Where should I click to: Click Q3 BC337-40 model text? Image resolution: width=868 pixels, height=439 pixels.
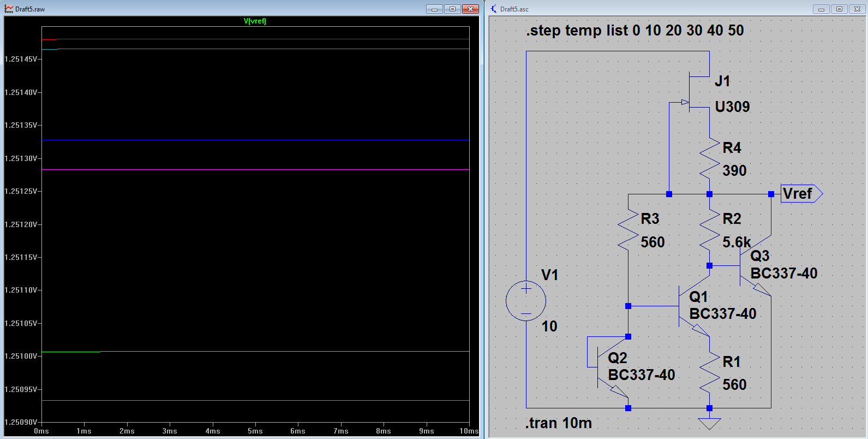(x=784, y=274)
